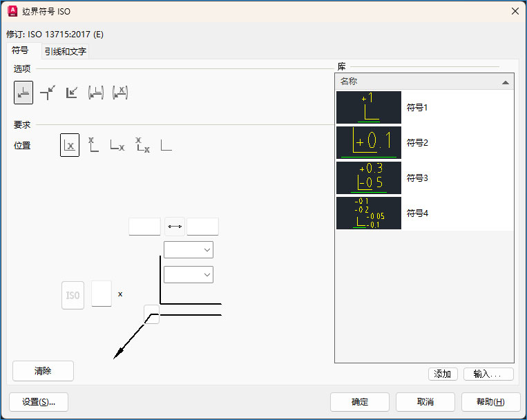Open the upper dropdown beside the edge symbol
This screenshot has height=420, width=527.
tap(189, 249)
